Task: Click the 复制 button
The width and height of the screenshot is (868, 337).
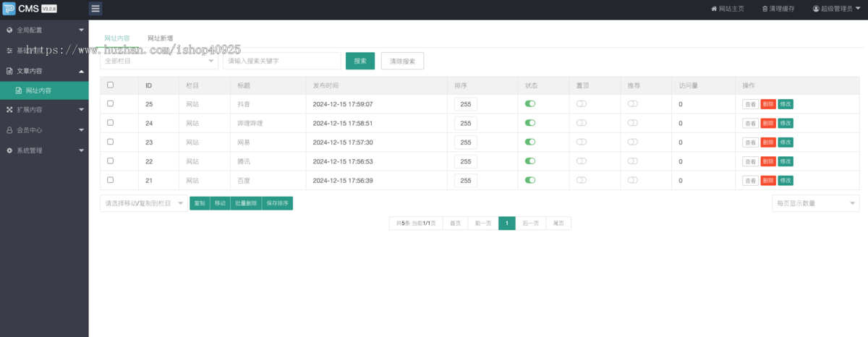Action: [x=200, y=203]
